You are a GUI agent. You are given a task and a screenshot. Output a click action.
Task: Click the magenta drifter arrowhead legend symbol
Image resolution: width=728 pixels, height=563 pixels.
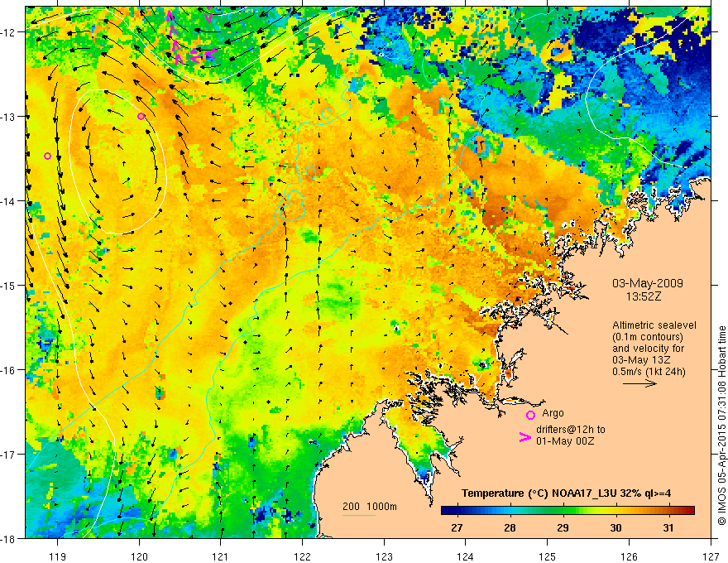click(524, 437)
